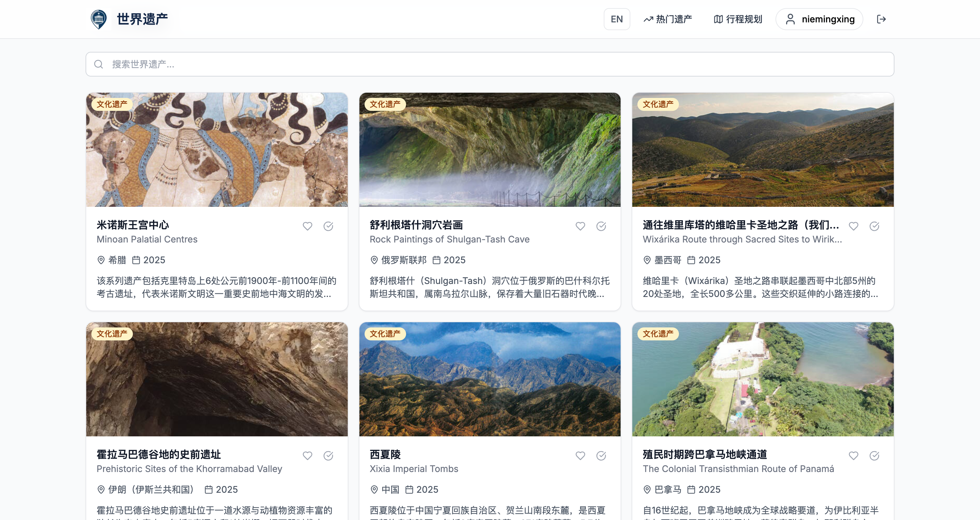
Task: Open the 热门遗产 menu item
Action: click(668, 19)
